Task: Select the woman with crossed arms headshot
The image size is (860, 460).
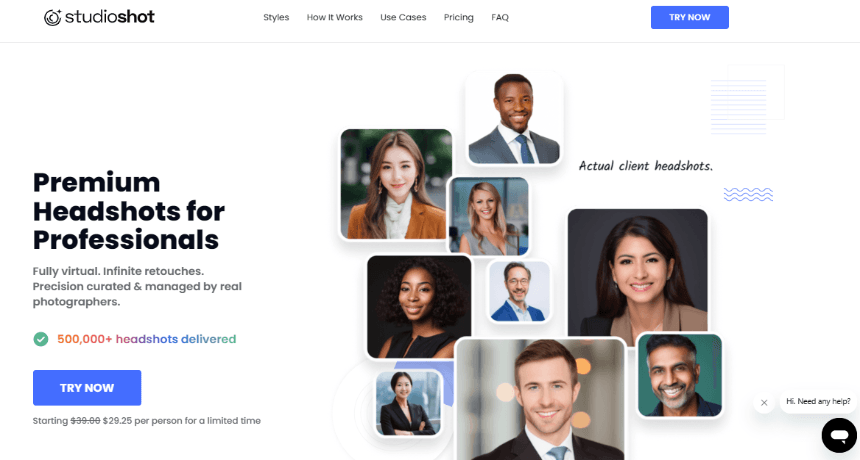Action: (x=408, y=403)
